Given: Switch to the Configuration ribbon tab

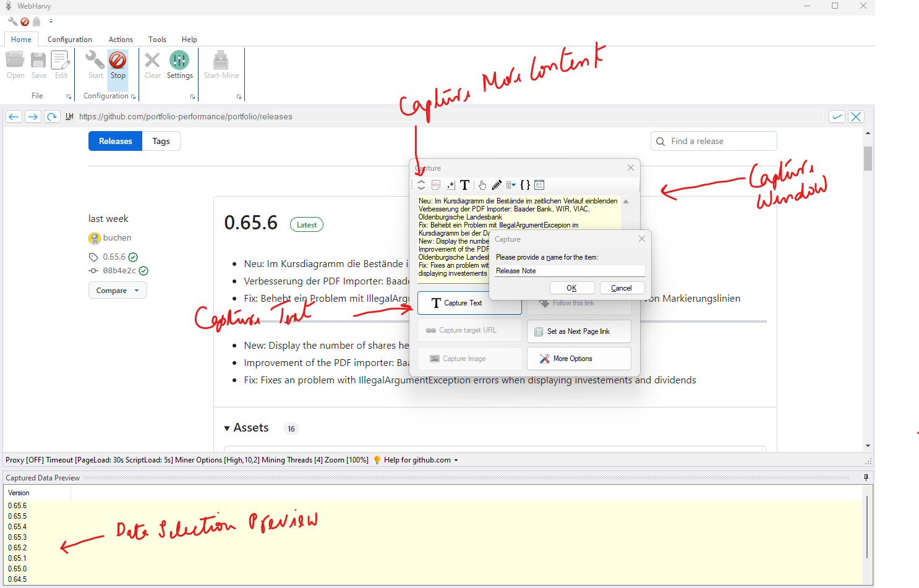Looking at the screenshot, I should [70, 40].
